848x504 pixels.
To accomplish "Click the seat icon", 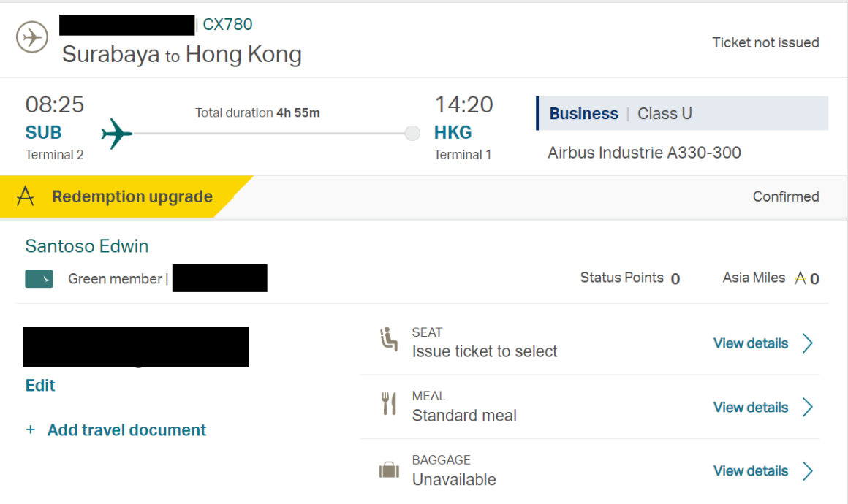I will [388, 340].
